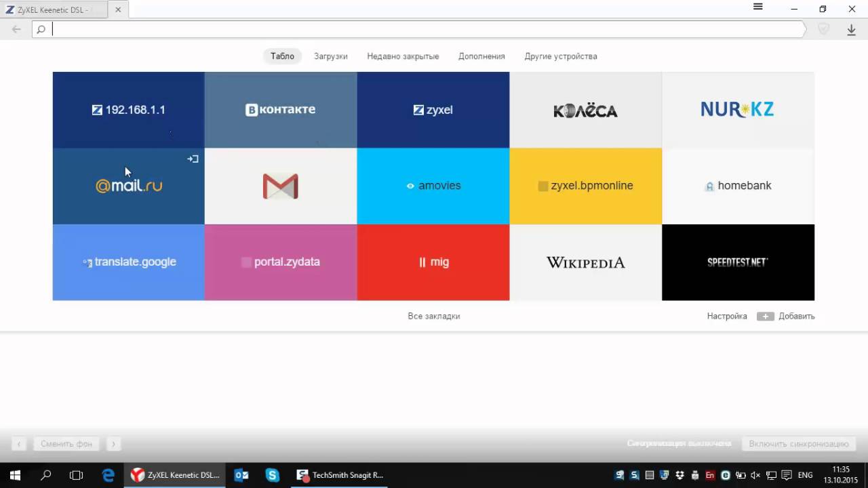Image resolution: width=868 pixels, height=488 pixels.
Task: Click the Добавить button
Action: click(x=786, y=316)
